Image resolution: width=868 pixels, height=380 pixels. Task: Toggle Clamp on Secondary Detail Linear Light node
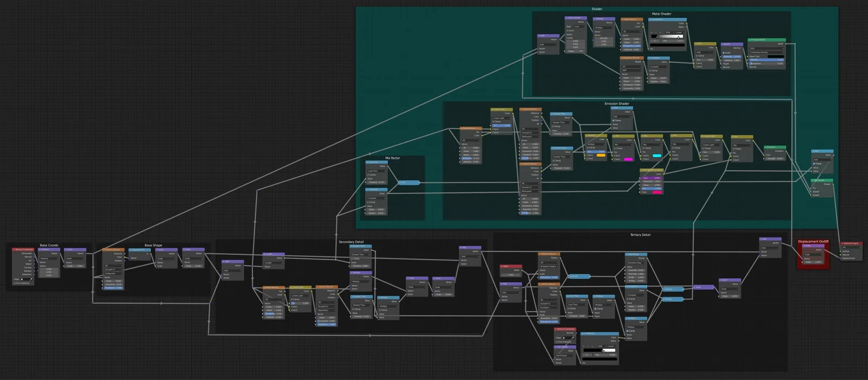(292, 299)
